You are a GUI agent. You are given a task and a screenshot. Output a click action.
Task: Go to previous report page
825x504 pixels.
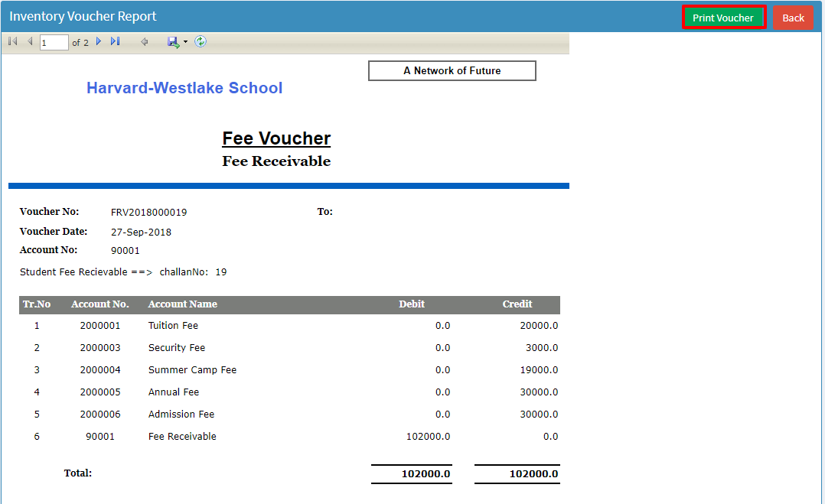point(30,41)
